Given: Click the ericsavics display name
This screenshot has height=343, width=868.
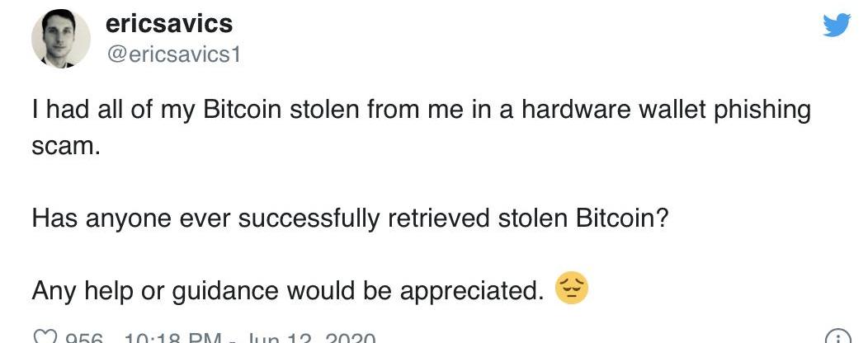Looking at the screenshot, I should tap(169, 25).
